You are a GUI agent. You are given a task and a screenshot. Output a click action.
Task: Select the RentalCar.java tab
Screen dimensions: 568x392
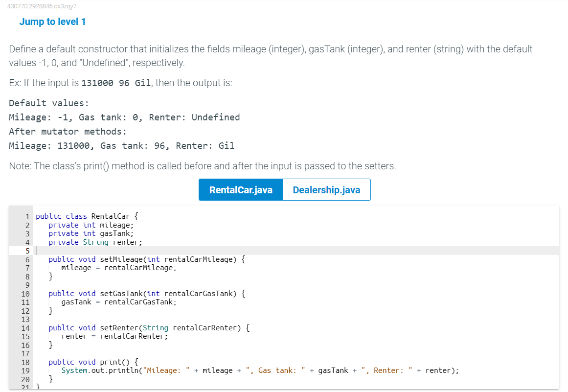point(240,189)
